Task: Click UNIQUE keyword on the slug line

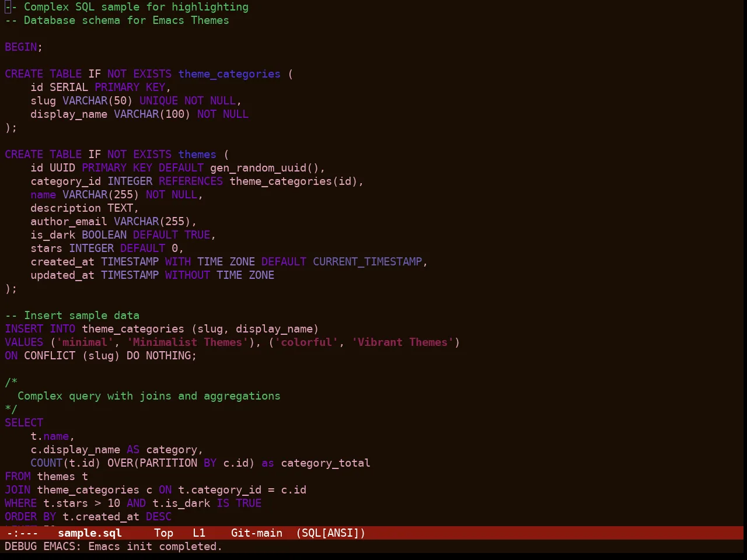Action: (x=159, y=100)
